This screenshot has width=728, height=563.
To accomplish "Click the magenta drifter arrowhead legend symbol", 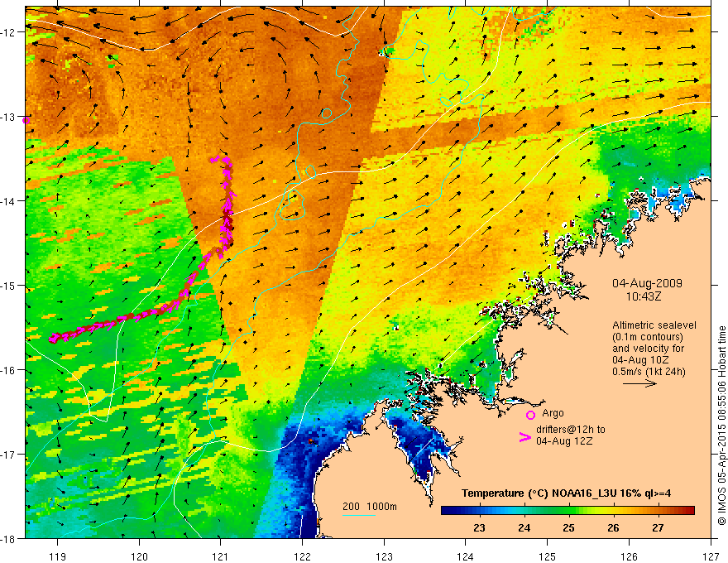I will [x=525, y=437].
